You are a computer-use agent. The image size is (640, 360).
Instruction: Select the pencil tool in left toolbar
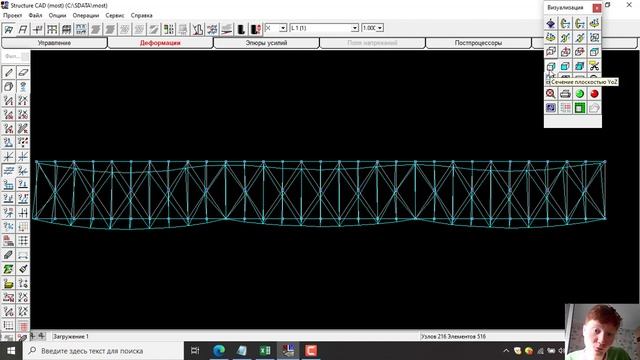9,73
